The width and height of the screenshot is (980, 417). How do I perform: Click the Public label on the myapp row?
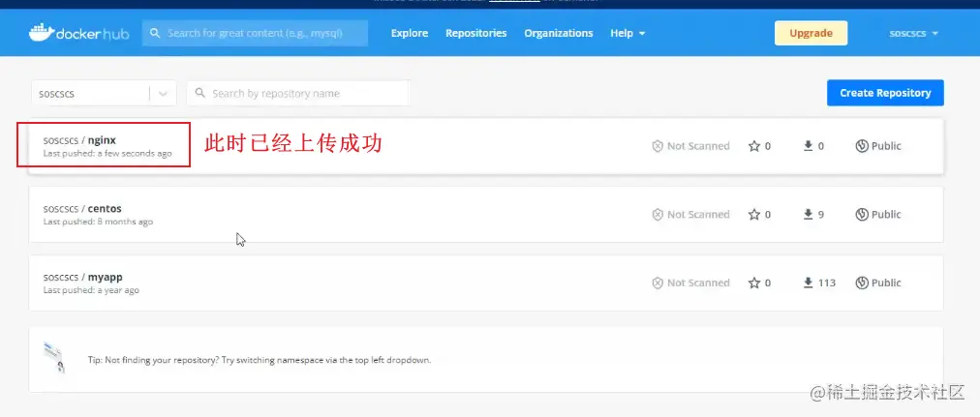(886, 283)
